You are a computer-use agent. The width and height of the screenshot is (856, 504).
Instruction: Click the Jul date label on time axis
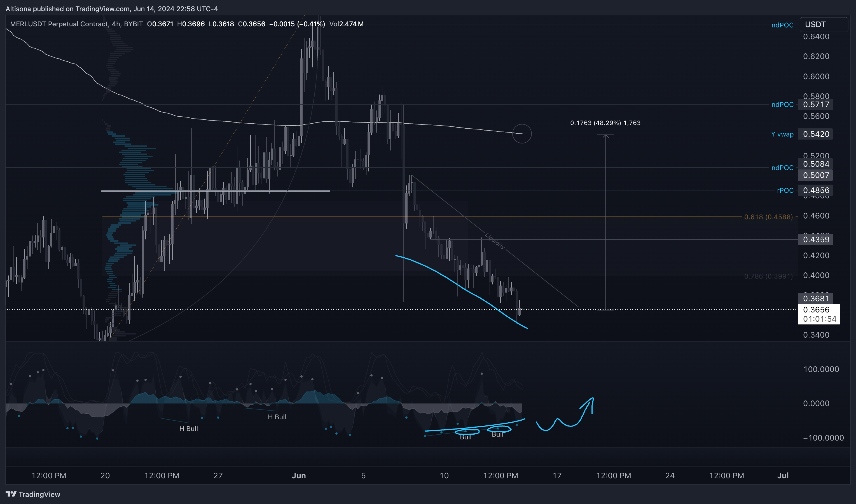(783, 475)
